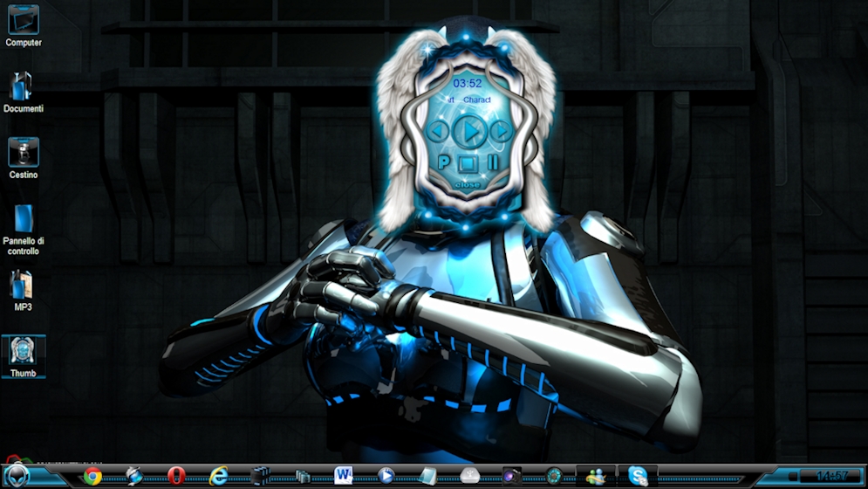Open the small folders taskbar icon
868x489 pixels.
(302, 476)
